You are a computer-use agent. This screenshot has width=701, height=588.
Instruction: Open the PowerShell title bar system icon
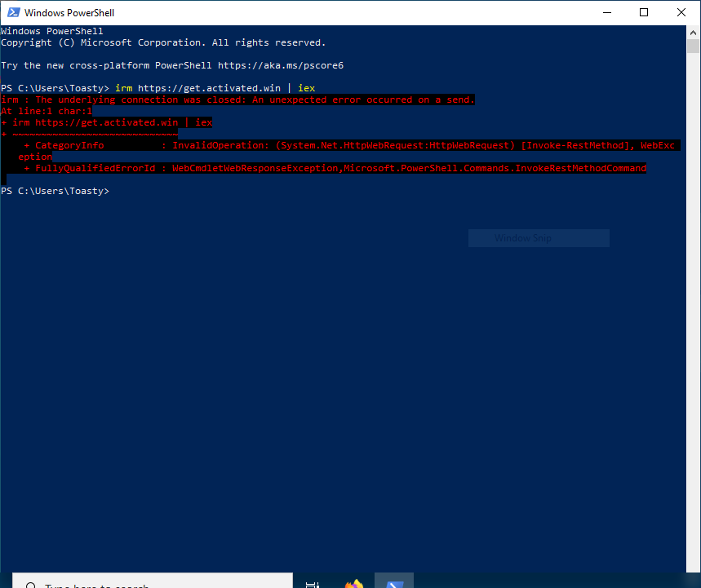click(x=14, y=12)
